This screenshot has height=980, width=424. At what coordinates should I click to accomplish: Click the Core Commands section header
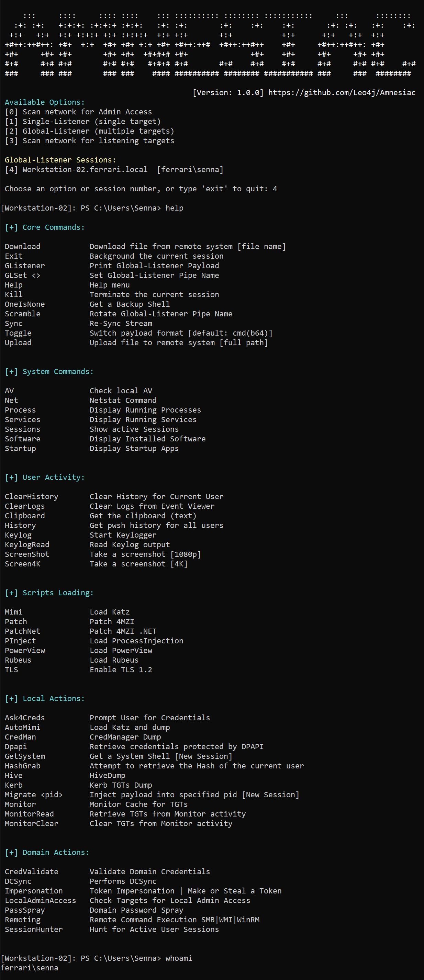pyautogui.click(x=45, y=227)
